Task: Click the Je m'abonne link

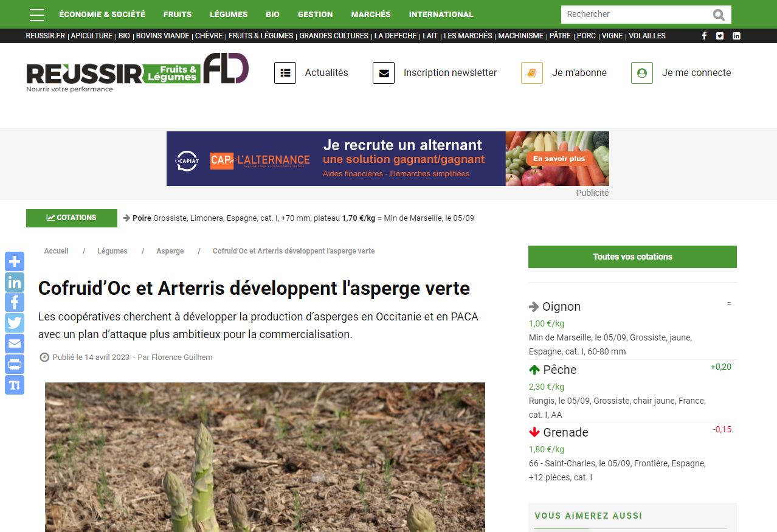Action: coord(579,73)
